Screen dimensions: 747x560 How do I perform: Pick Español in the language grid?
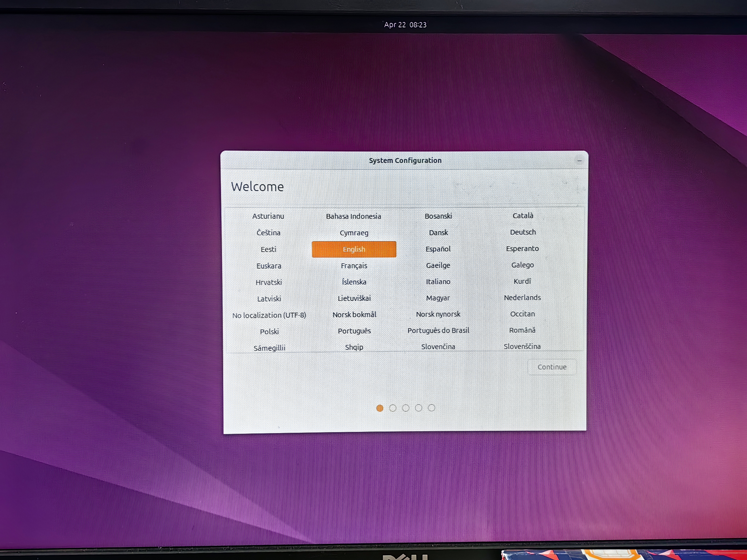click(x=438, y=249)
